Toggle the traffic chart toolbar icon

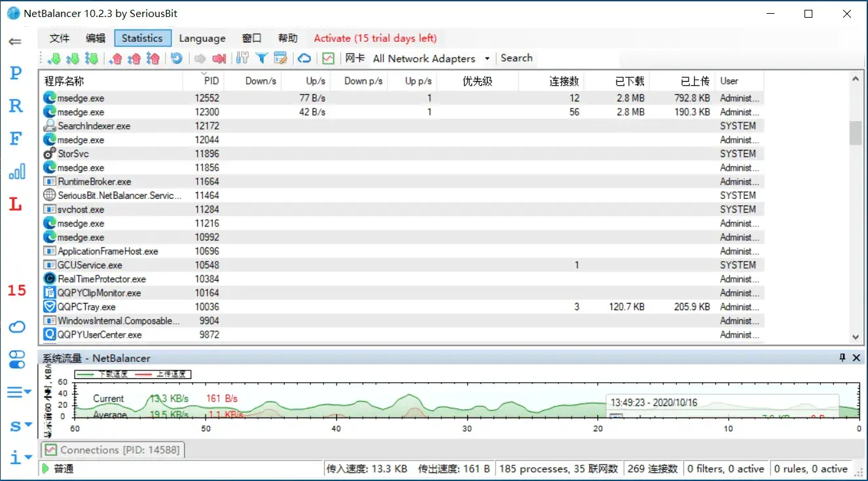point(328,58)
